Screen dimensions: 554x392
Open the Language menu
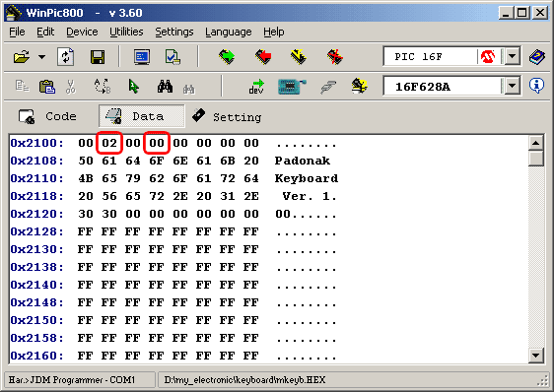[229, 32]
